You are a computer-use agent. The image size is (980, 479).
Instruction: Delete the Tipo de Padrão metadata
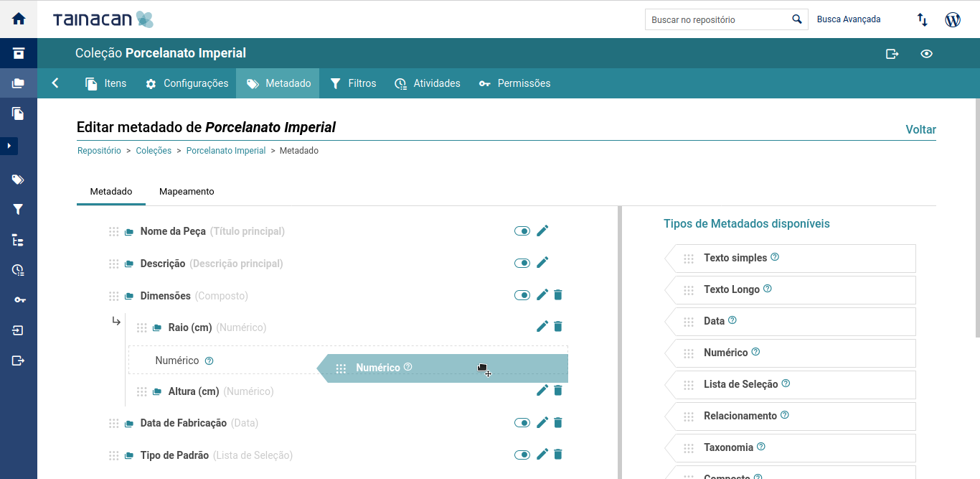[x=558, y=454]
